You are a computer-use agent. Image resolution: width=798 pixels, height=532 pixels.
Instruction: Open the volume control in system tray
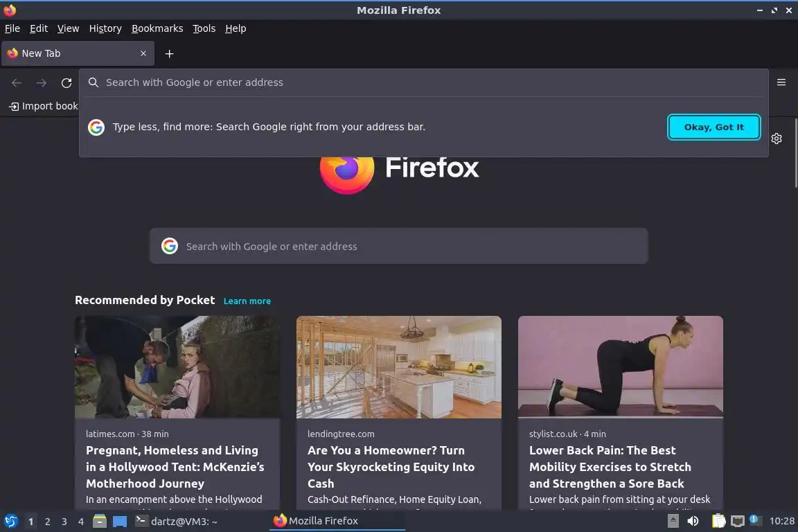(x=693, y=522)
